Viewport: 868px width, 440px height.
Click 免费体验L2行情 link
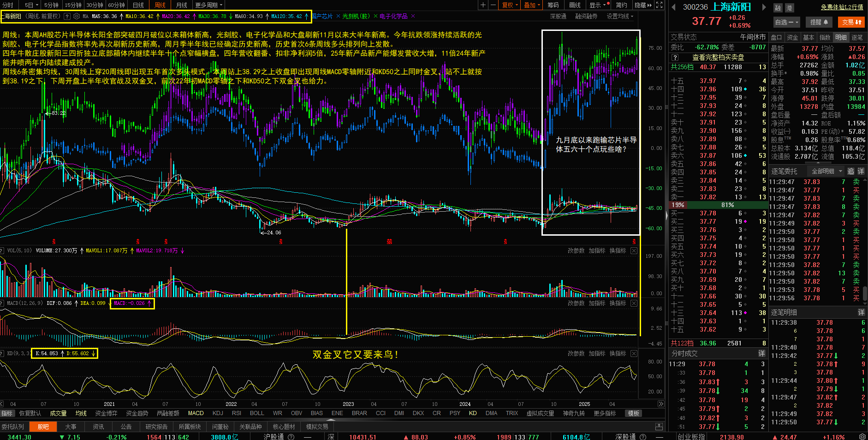[842, 7]
